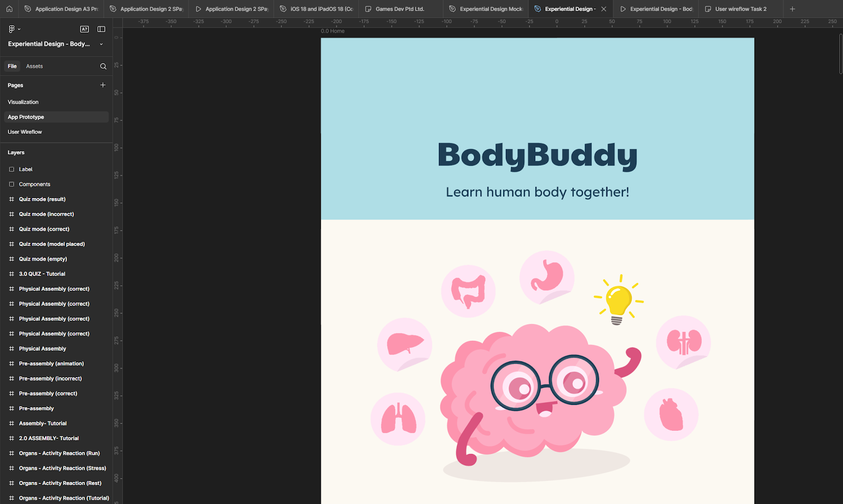Toggle the sidebar panel layout icon
The height and width of the screenshot is (504, 843).
[101, 29]
